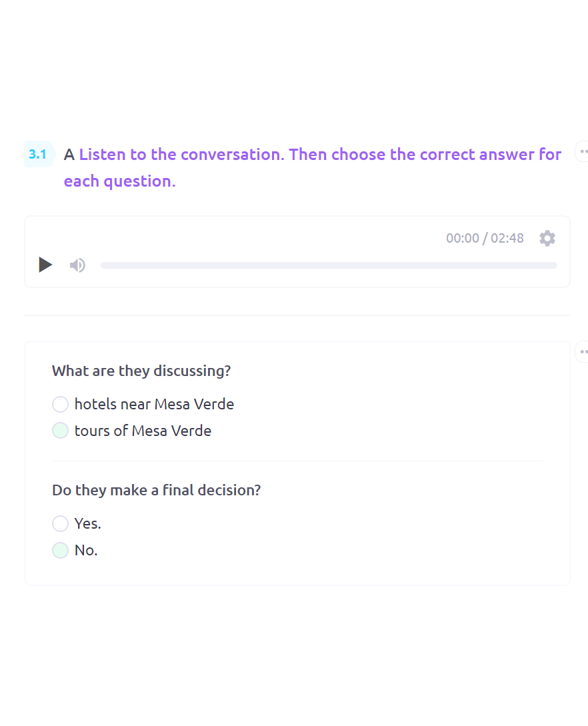Select the 'tours of Mesa Verde' radio circle
Screen dimensions: 588x726
(60, 431)
